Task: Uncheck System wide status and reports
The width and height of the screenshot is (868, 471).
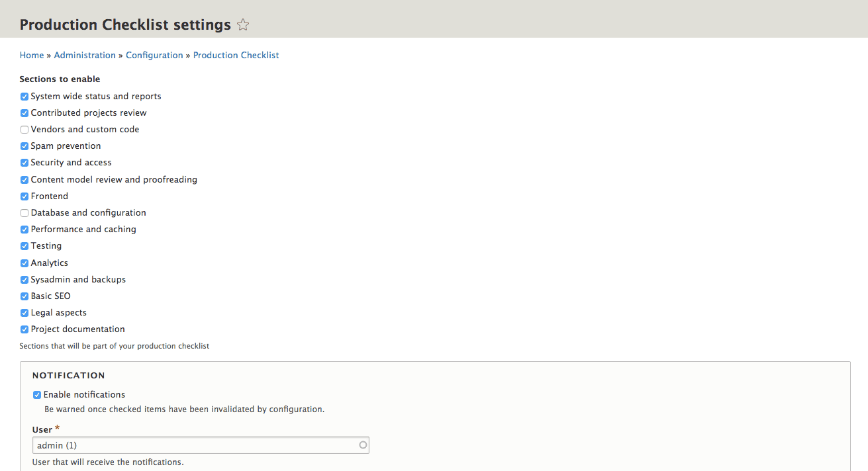Action: [x=24, y=97]
